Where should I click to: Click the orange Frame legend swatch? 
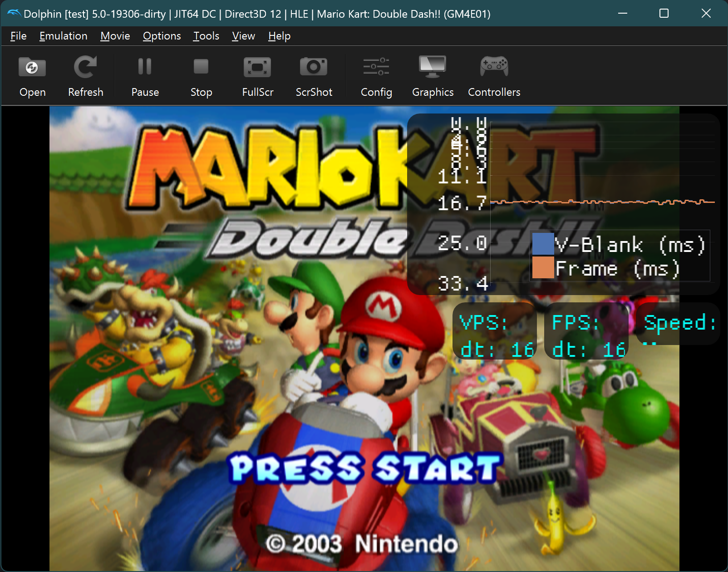pos(543,267)
